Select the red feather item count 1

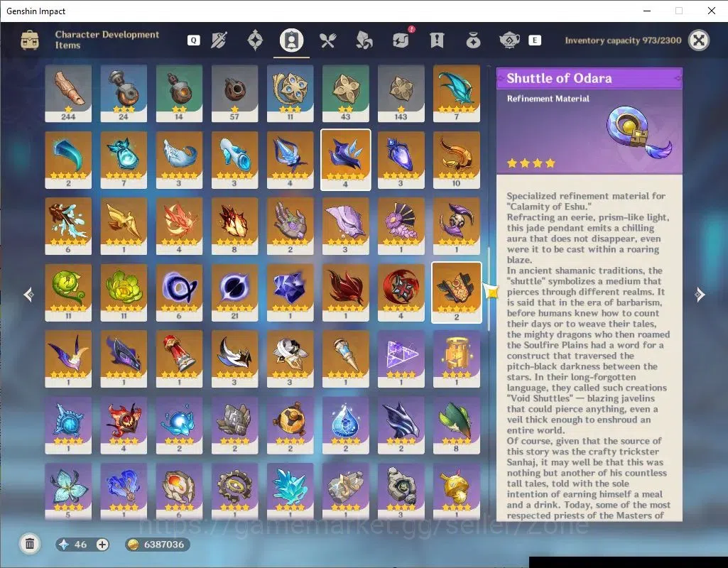tap(345, 293)
